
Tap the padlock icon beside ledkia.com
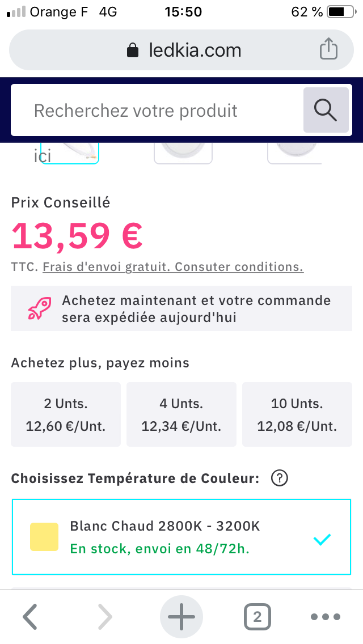pyautogui.click(x=133, y=50)
